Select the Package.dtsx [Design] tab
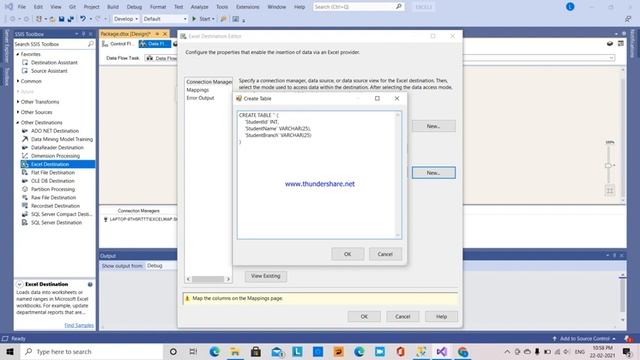This screenshot has width=640, height=360. pyautogui.click(x=126, y=34)
